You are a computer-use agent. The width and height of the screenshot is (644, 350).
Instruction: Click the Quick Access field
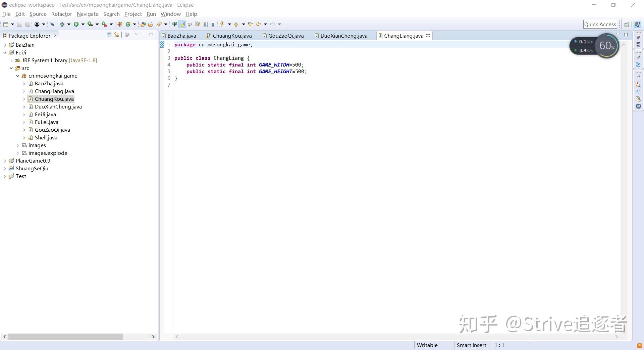tap(600, 24)
